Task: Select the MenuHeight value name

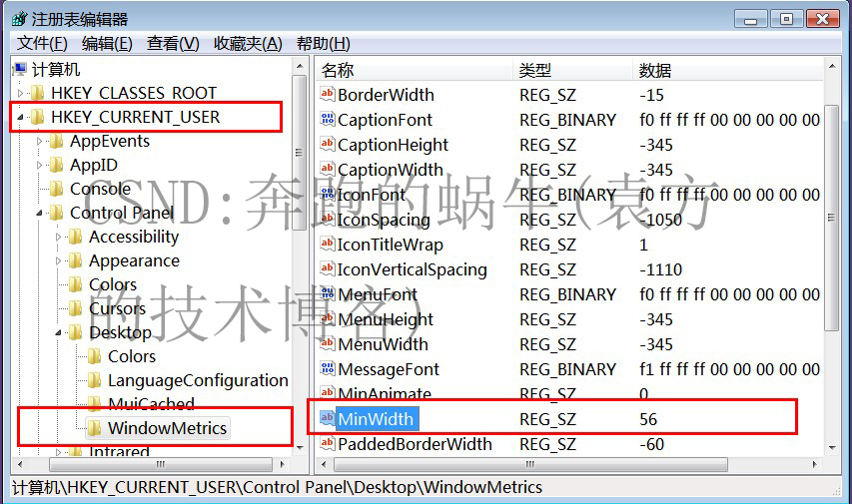Action: [386, 319]
